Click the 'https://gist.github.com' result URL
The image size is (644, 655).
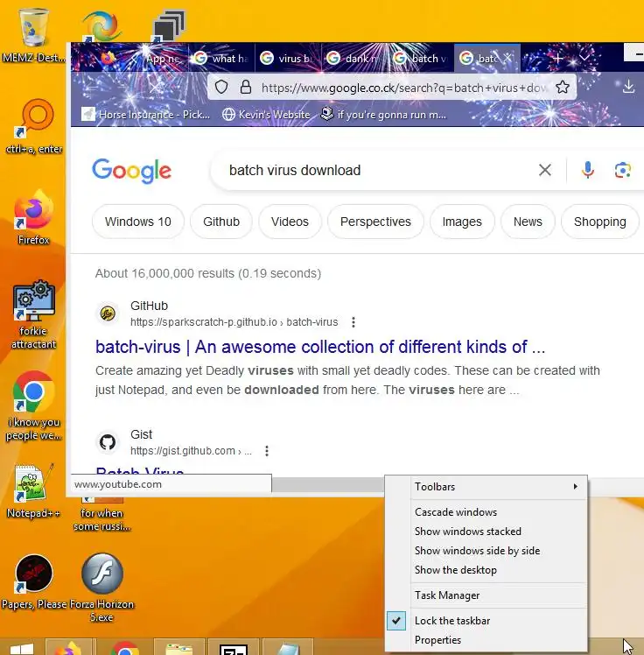191,451
